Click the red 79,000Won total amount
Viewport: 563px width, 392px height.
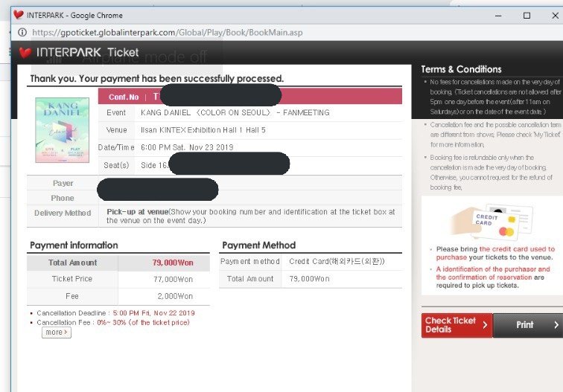pyautogui.click(x=173, y=263)
